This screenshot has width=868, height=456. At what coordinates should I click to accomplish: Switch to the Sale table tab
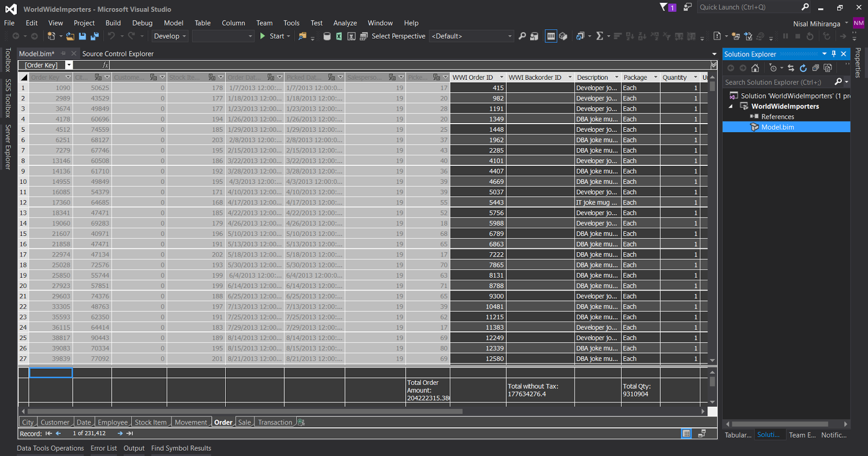(245, 422)
